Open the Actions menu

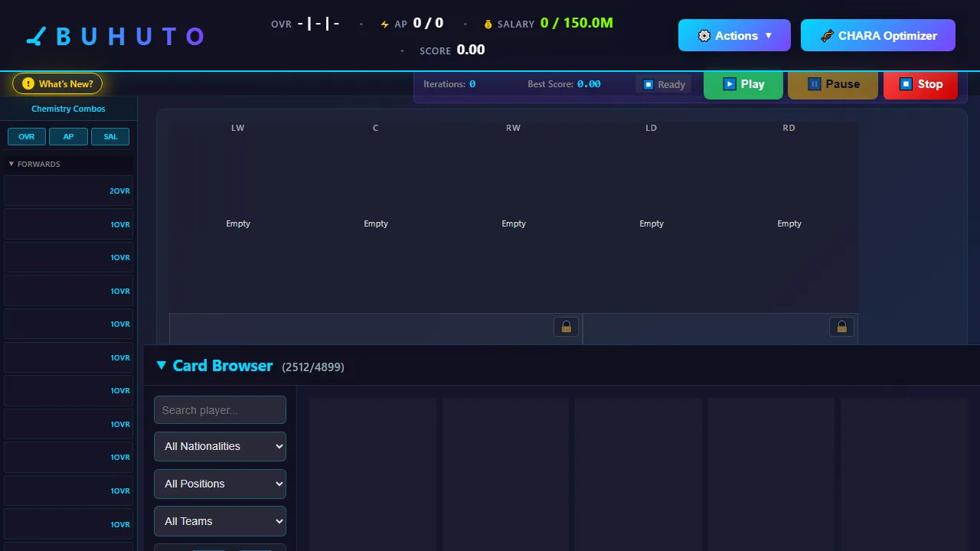pos(734,35)
